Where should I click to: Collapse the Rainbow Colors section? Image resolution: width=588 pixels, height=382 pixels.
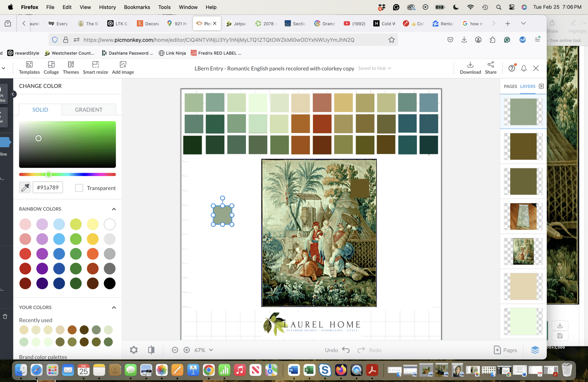click(114, 209)
